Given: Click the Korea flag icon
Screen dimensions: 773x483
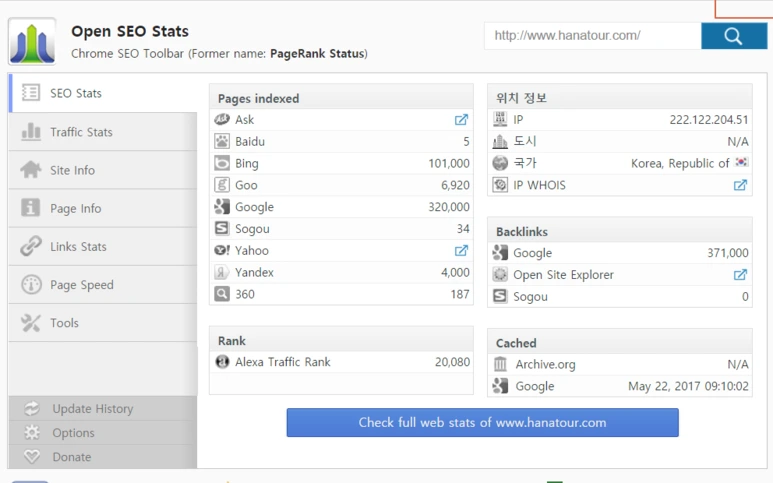Looking at the screenshot, I should pyautogui.click(x=741, y=162).
